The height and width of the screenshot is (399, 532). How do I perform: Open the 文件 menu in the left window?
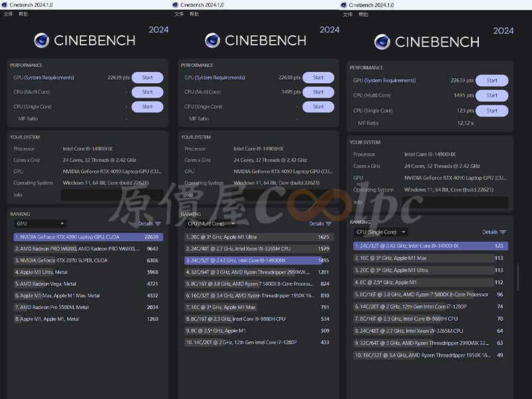[x=8, y=14]
